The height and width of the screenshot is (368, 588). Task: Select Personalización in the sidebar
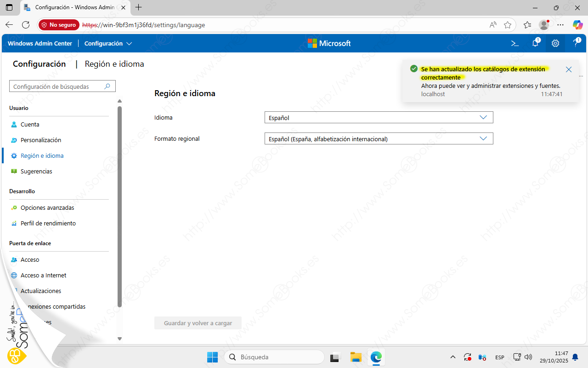41,140
